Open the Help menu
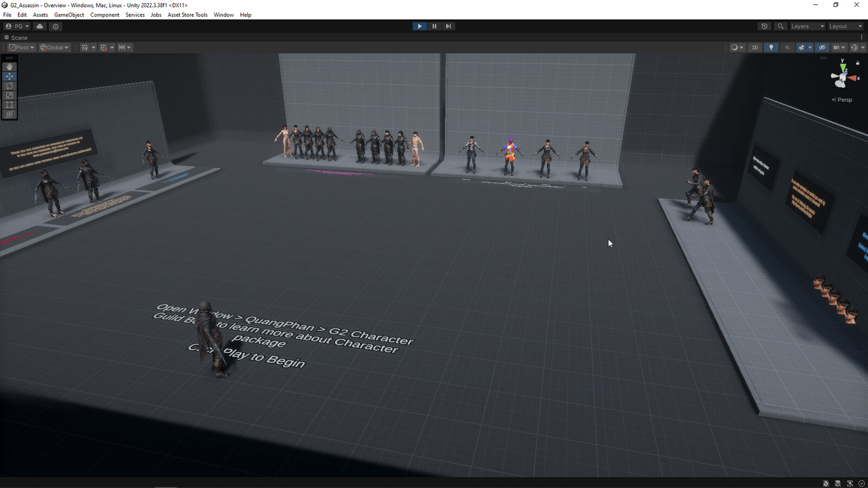 [x=245, y=15]
